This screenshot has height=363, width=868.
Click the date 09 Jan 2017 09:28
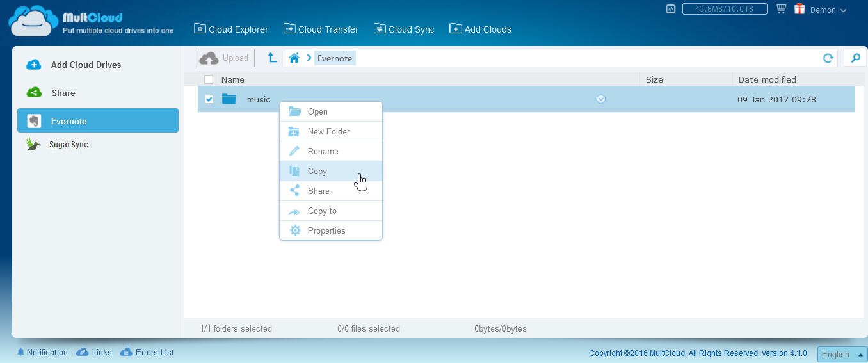(x=776, y=99)
